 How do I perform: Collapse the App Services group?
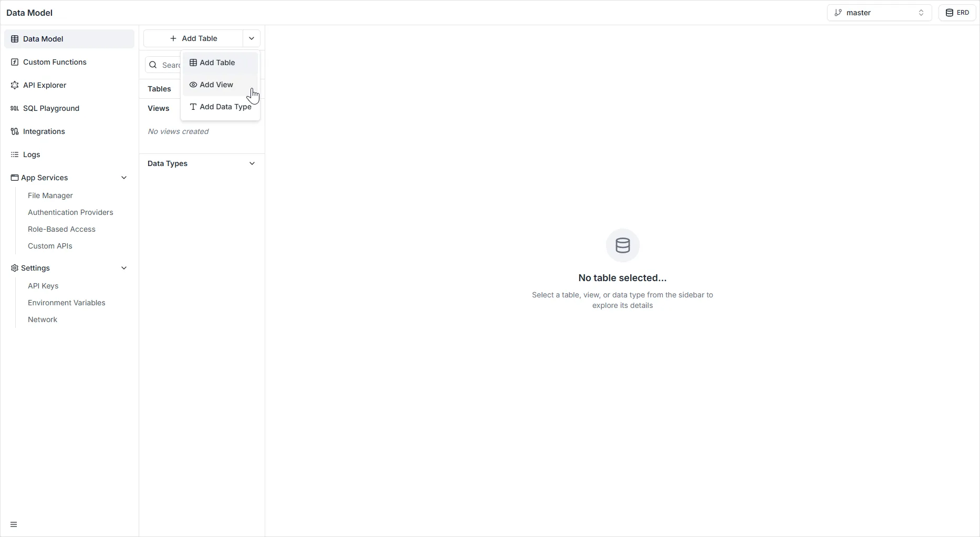pyautogui.click(x=124, y=178)
